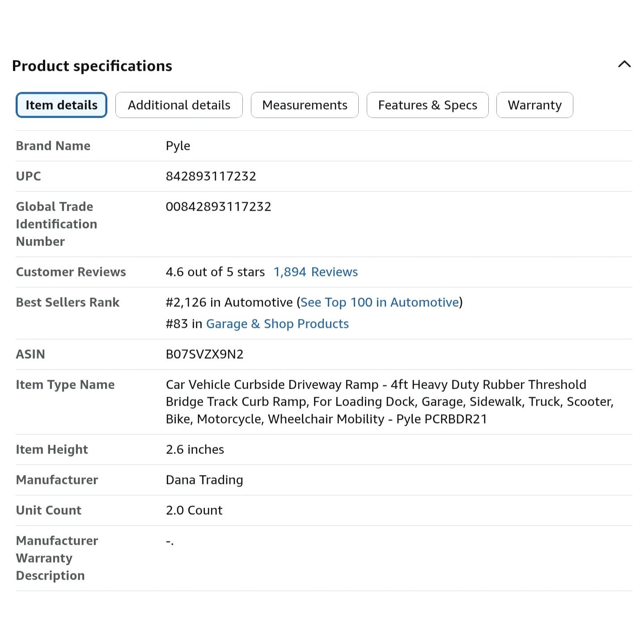This screenshot has width=644, height=644.
Task: Click the ASIN row label
Action: [30, 354]
